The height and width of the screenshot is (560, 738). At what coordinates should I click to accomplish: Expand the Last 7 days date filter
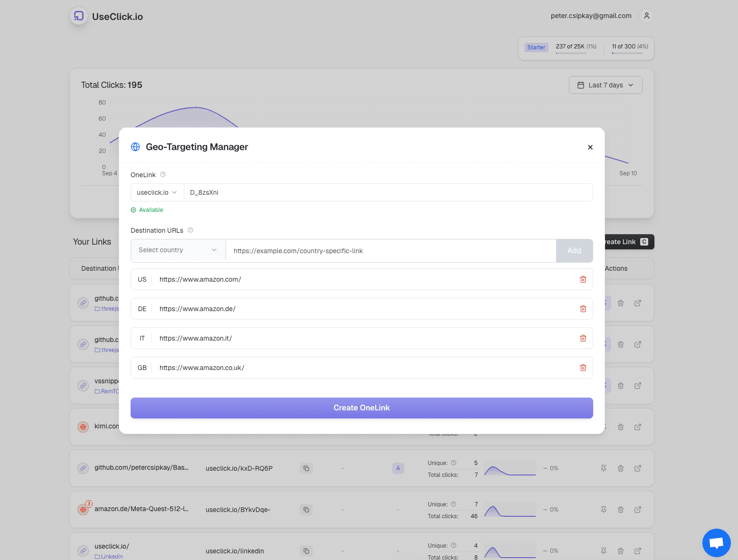coord(605,85)
